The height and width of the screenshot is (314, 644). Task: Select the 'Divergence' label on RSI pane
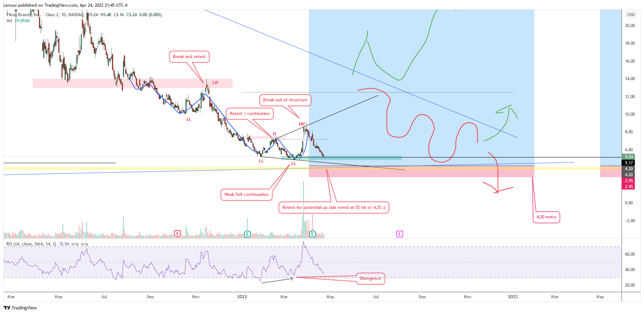pyautogui.click(x=370, y=278)
